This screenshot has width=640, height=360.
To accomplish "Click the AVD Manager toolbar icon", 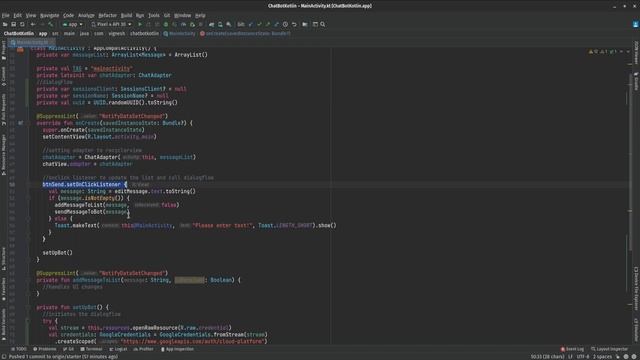I will [220, 24].
